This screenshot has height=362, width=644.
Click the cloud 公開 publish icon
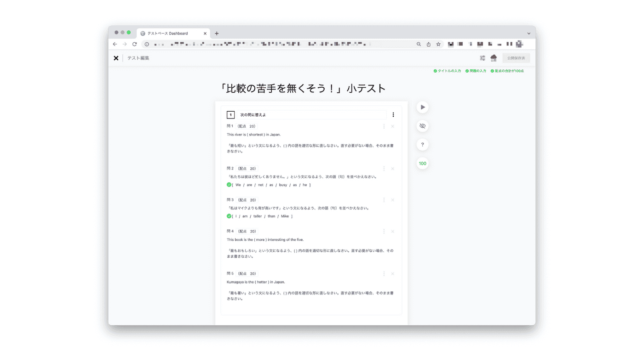click(494, 58)
